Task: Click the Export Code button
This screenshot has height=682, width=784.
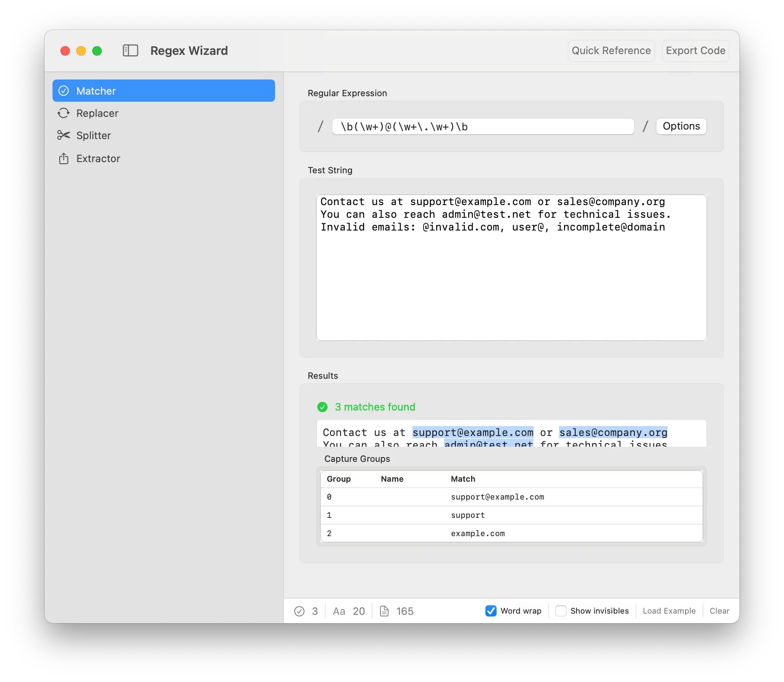Action: [695, 51]
